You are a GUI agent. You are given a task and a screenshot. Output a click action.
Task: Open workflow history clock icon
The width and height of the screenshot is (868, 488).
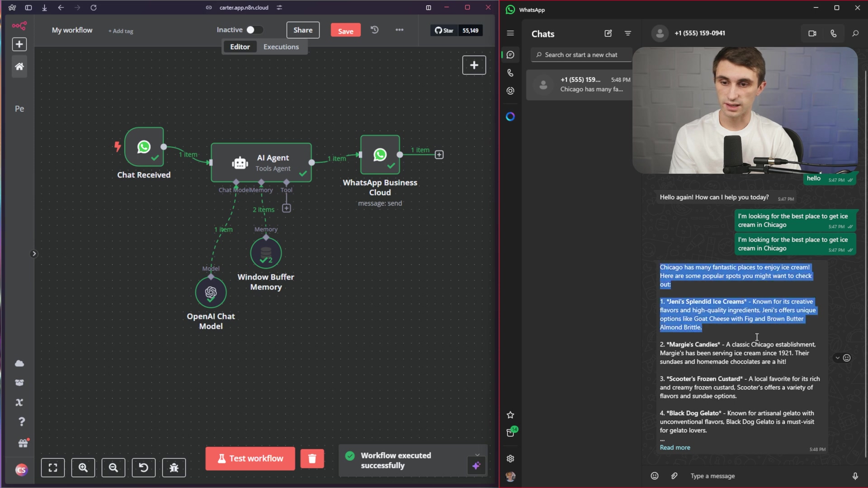pyautogui.click(x=374, y=30)
